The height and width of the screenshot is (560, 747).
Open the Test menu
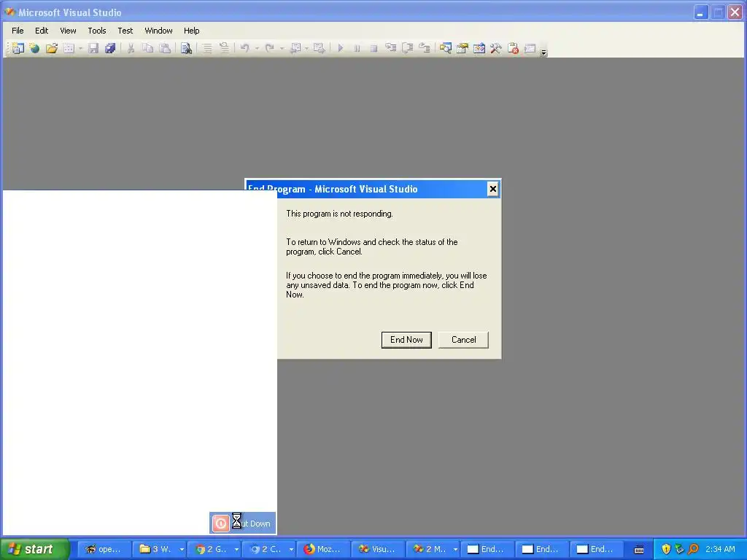pos(125,31)
